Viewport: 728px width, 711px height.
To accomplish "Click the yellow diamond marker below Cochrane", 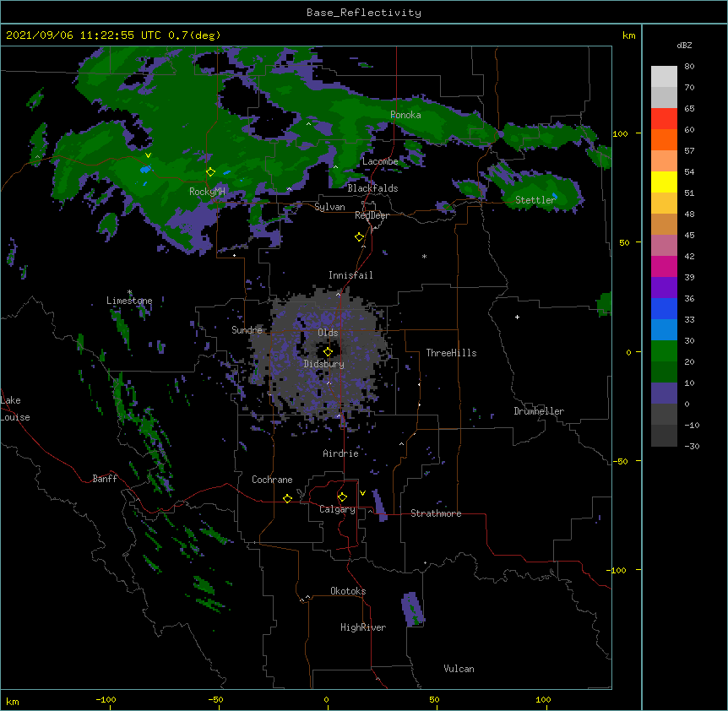I will click(x=287, y=498).
